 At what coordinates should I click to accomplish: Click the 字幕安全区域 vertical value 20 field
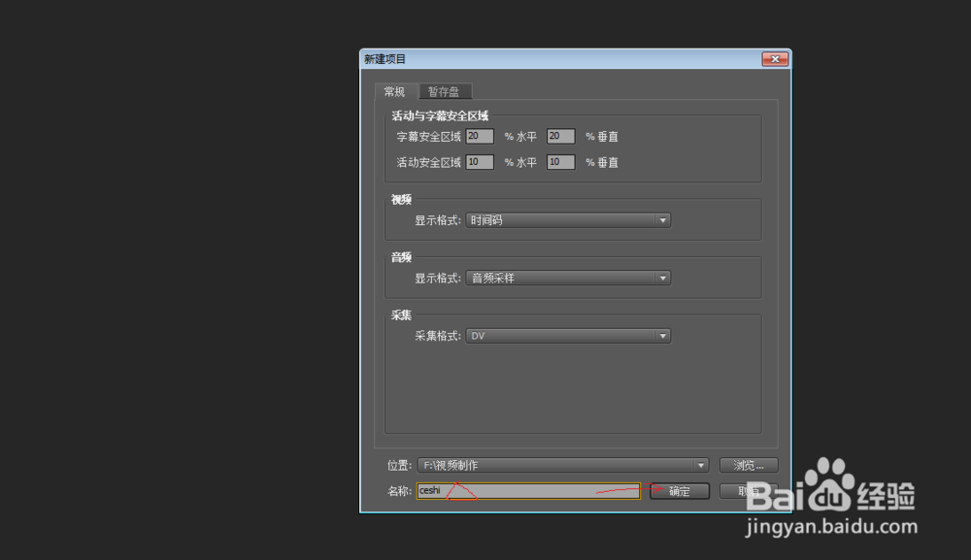click(x=560, y=136)
